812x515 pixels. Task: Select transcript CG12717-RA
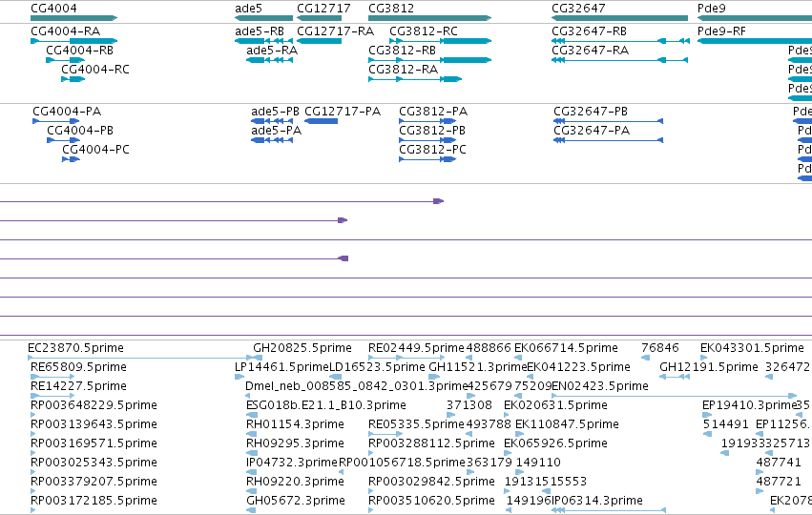(x=335, y=31)
